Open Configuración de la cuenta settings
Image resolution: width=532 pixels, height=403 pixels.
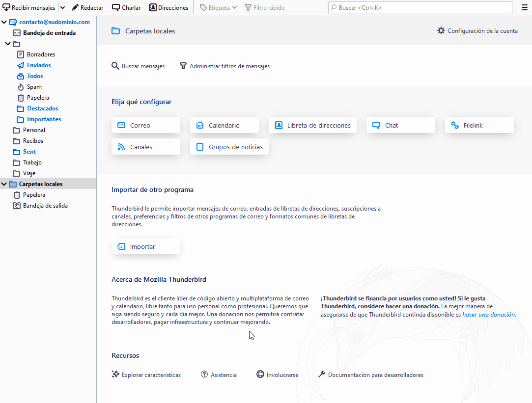[x=477, y=31]
